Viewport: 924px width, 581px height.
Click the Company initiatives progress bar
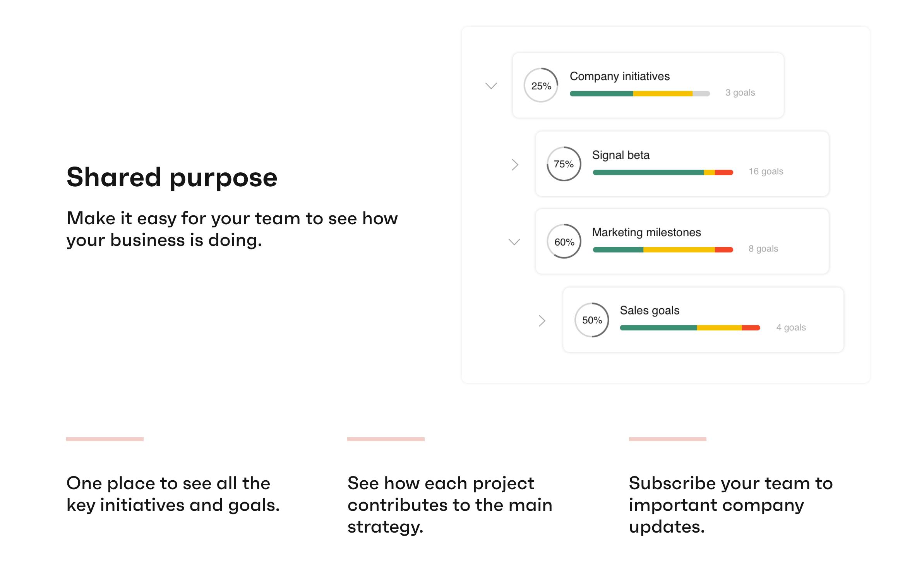(x=640, y=94)
